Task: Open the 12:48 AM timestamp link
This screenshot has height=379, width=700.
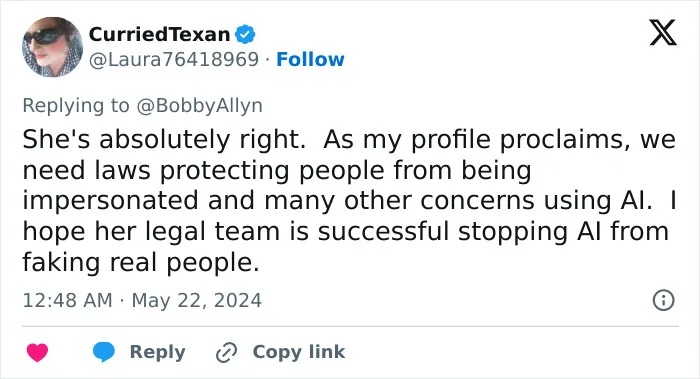Action: point(67,300)
